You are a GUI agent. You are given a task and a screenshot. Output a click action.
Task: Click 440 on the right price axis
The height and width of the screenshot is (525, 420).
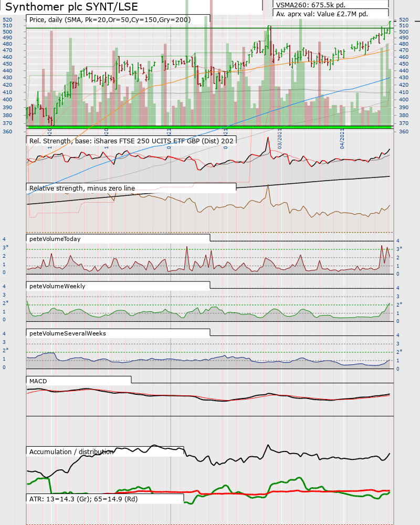point(404,71)
